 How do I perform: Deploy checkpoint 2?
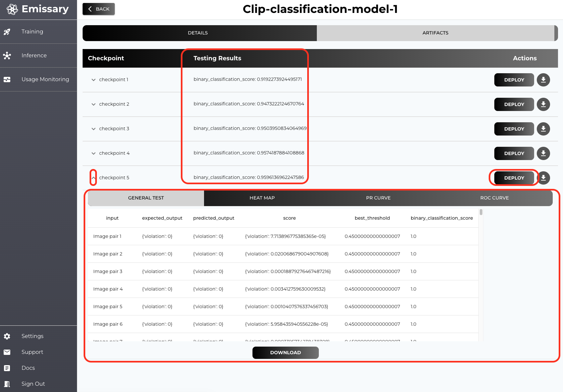(x=514, y=104)
